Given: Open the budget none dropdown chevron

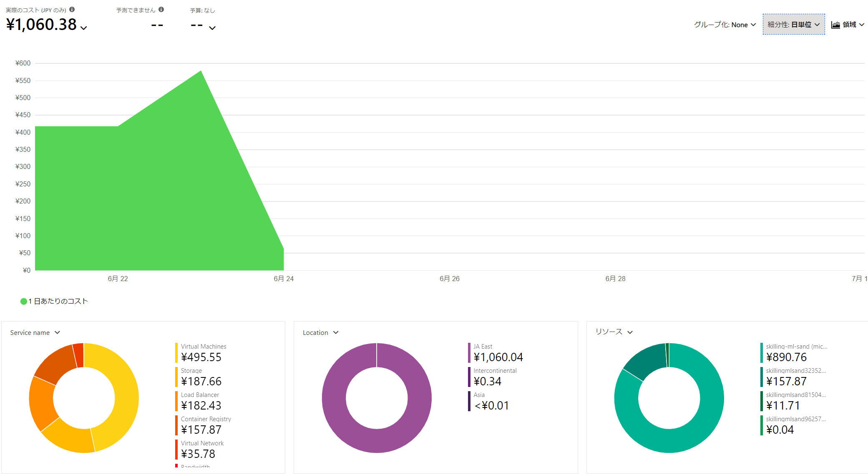Looking at the screenshot, I should [x=212, y=28].
